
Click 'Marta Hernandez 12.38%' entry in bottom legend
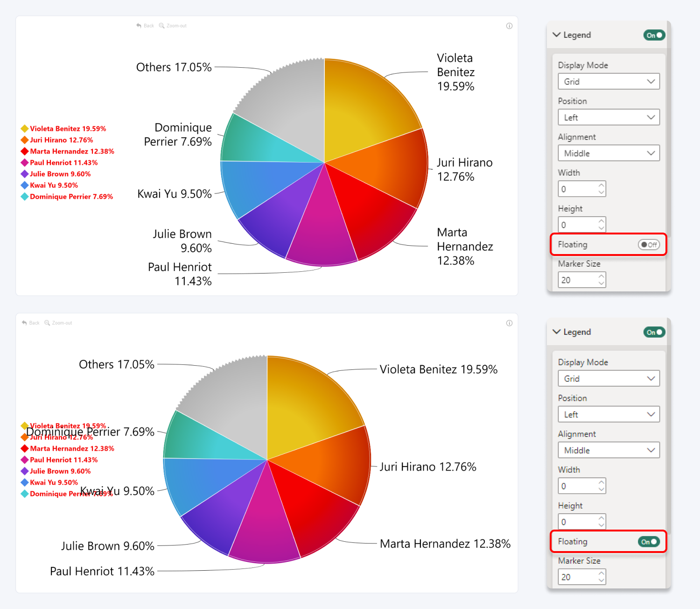point(72,448)
